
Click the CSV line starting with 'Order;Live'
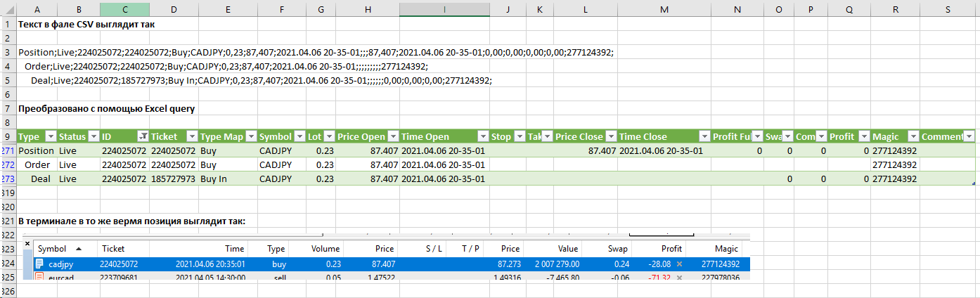[x=226, y=66]
